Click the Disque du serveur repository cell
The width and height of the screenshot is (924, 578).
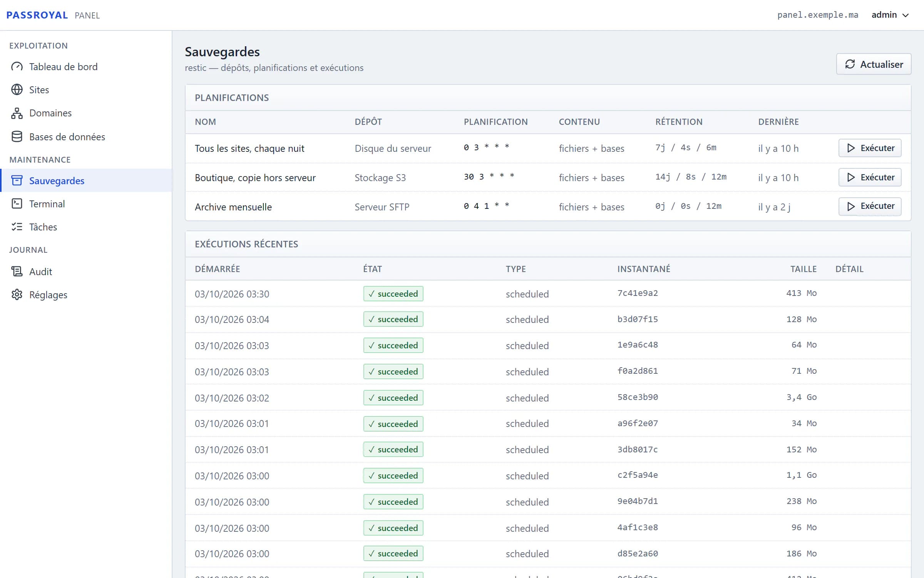pyautogui.click(x=393, y=148)
